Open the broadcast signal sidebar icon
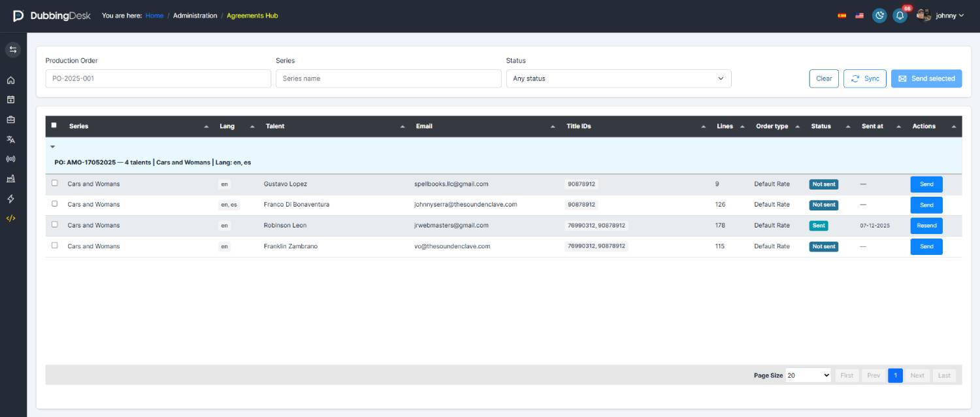Viewport: 980px width, 417px height. 10,159
